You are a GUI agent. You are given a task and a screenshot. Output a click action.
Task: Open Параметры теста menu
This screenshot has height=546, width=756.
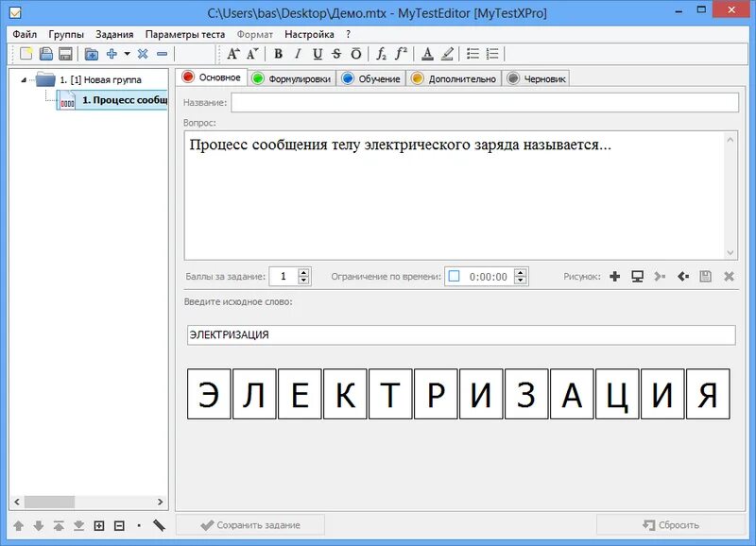[185, 34]
